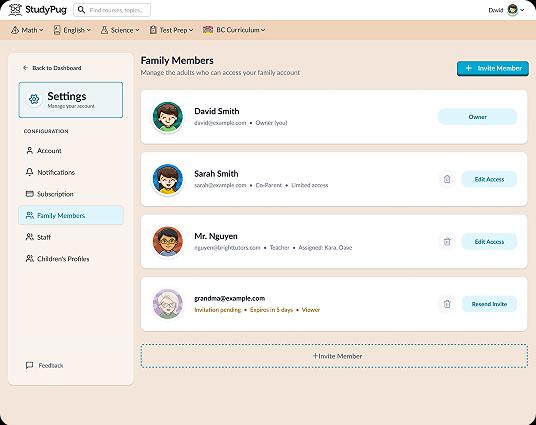
Task: Click the dashed Invite Member box
Action: pyautogui.click(x=334, y=356)
